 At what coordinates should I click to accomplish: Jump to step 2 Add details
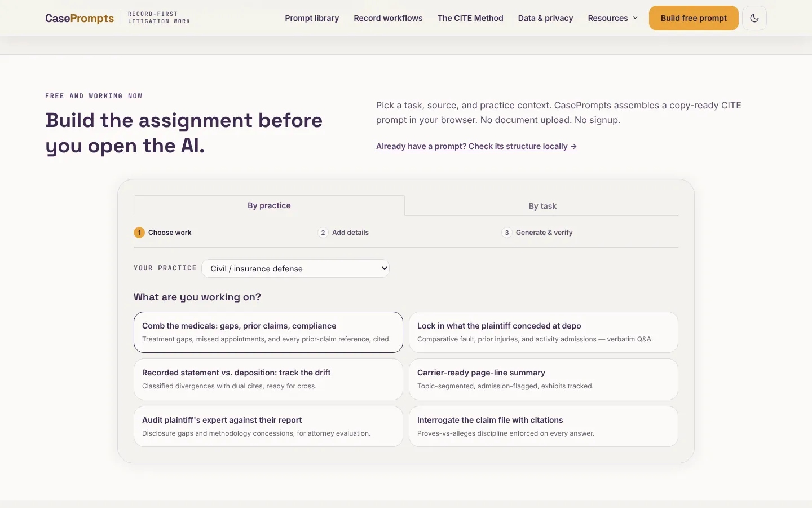[343, 233]
